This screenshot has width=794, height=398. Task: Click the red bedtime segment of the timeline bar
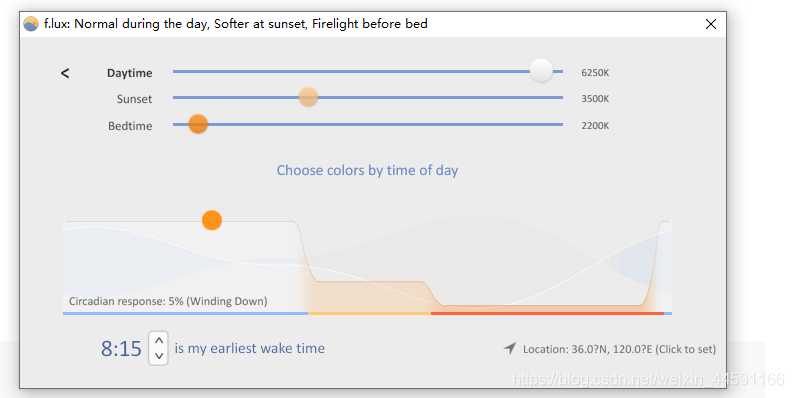[547, 313]
